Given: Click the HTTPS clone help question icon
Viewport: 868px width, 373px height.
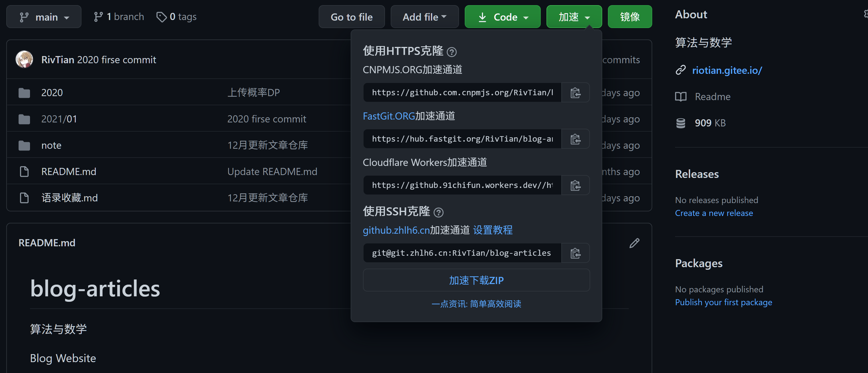Looking at the screenshot, I should coord(452,52).
